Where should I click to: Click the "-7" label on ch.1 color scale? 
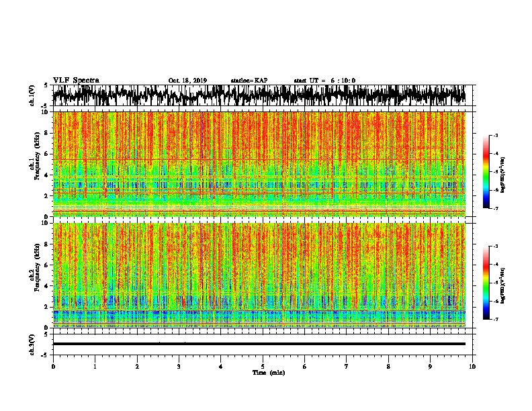[496, 208]
